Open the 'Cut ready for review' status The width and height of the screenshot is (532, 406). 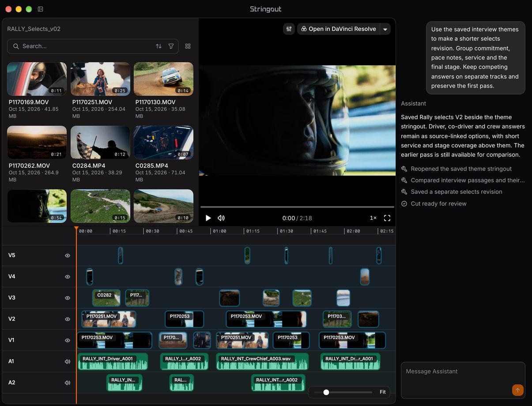click(x=434, y=203)
